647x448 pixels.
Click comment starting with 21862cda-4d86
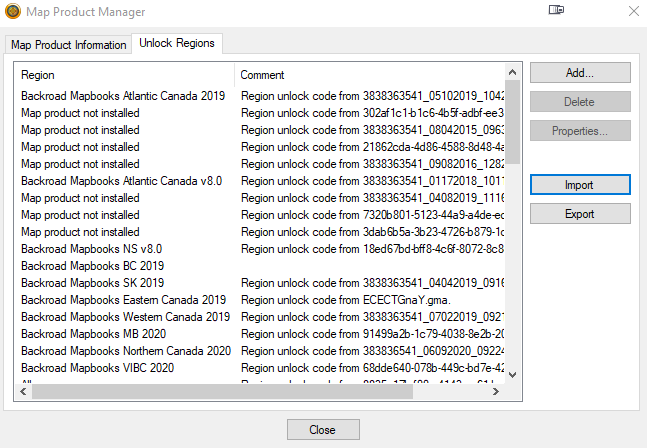372,147
